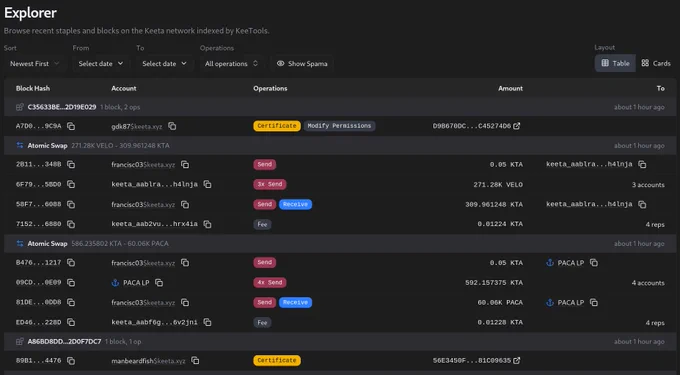This screenshot has width=680, height=375.
Task: Copy manbeardfish account address
Action: [195, 361]
